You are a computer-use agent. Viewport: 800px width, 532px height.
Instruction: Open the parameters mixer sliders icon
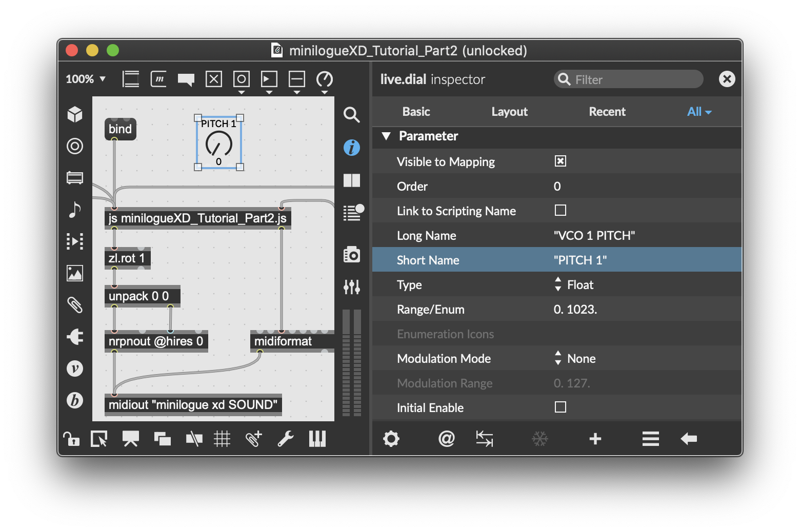pyautogui.click(x=352, y=287)
